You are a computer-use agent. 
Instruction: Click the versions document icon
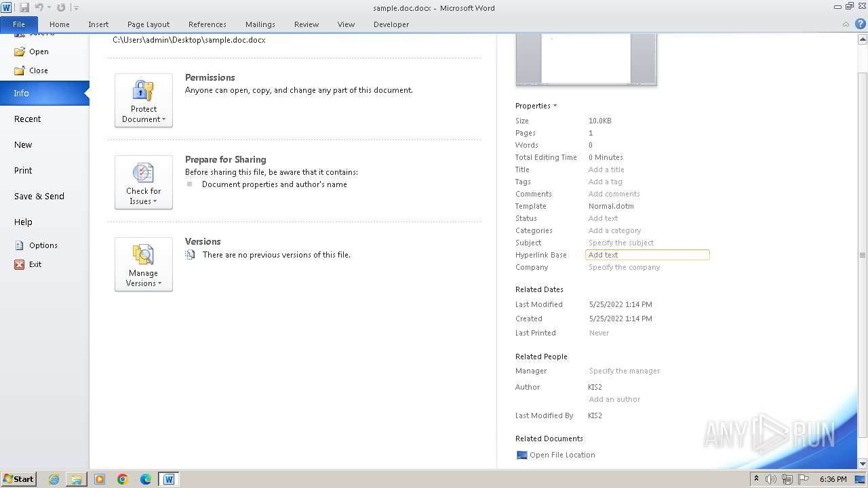[190, 255]
